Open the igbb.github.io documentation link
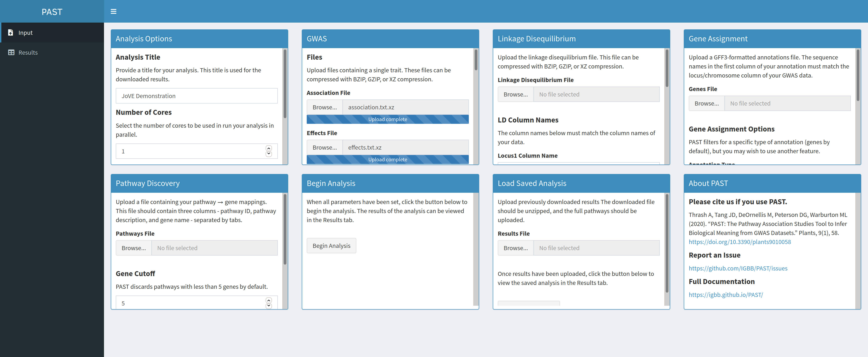 click(x=725, y=295)
